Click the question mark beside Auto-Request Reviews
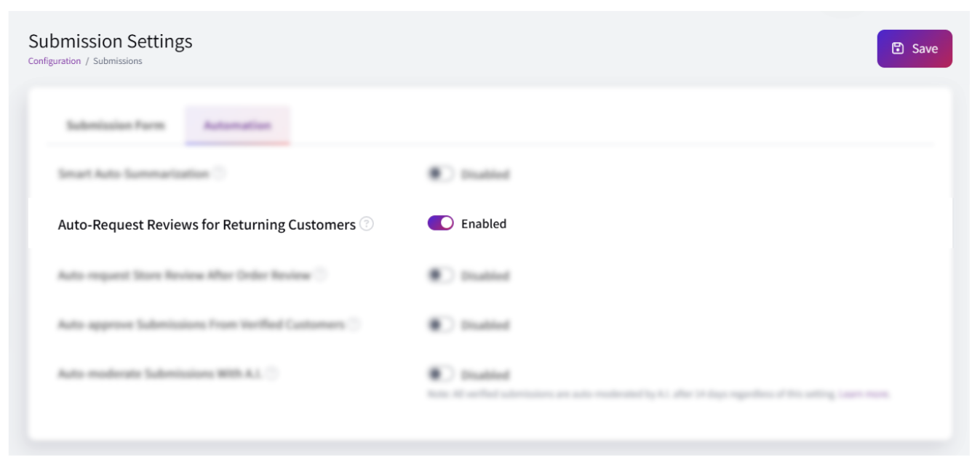The image size is (980, 461). pyautogui.click(x=364, y=225)
